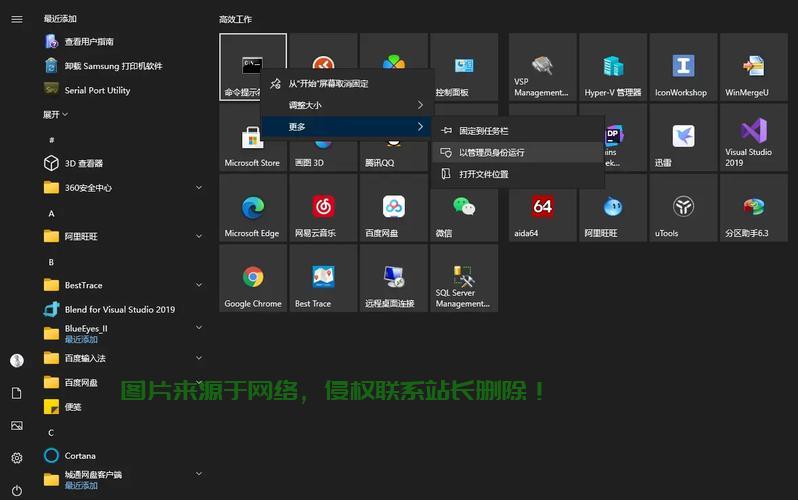Click 展开 to expand recent list
This screenshot has width=798, height=500.
pyautogui.click(x=55, y=115)
